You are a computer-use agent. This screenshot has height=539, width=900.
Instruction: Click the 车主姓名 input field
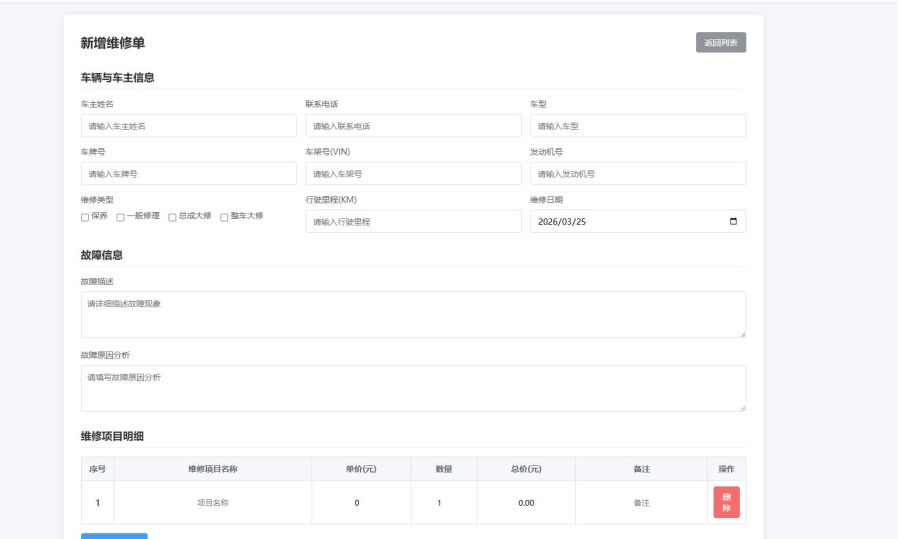[x=188, y=126]
